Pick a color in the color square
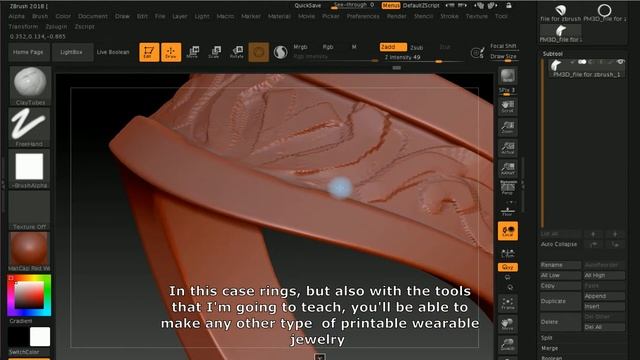 29,295
